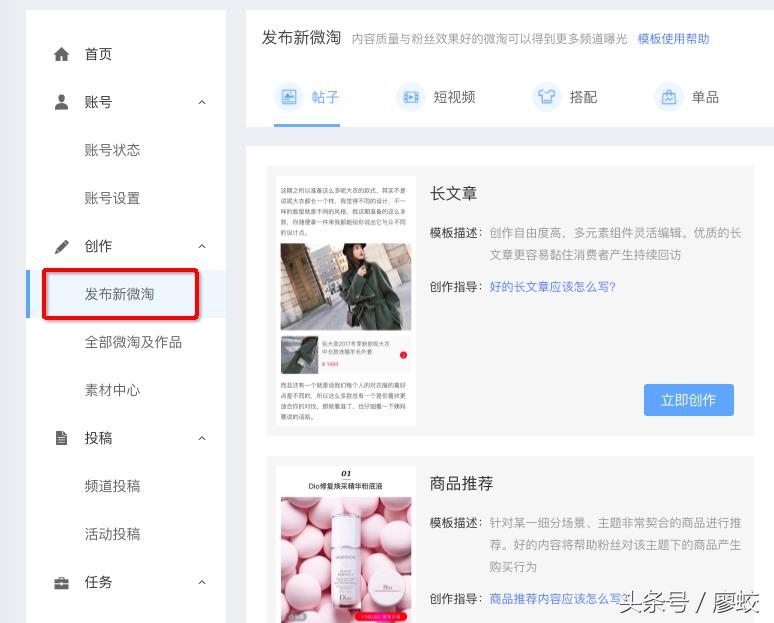Open the 好的长文章应该怎么写? guide link
Image resolution: width=774 pixels, height=623 pixels.
pos(552,286)
